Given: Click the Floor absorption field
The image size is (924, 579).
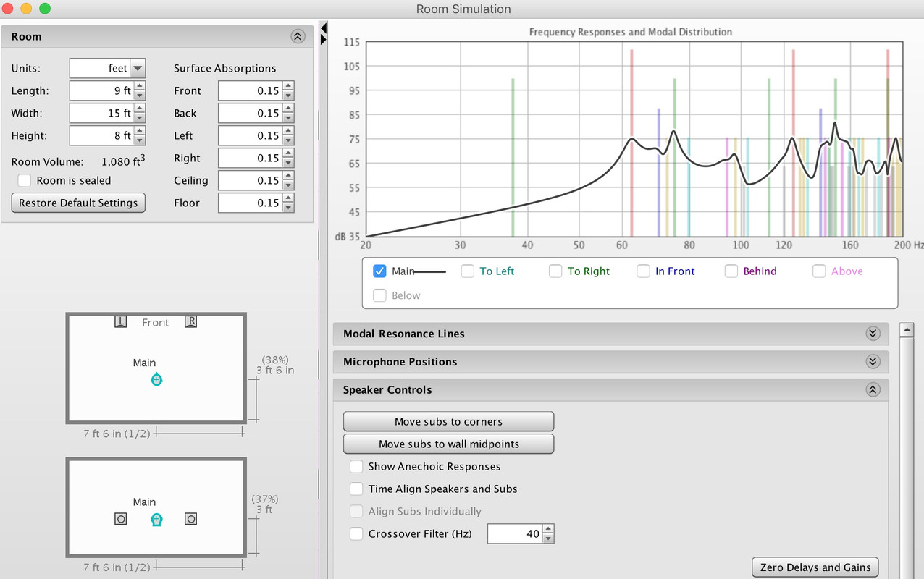Looking at the screenshot, I should 251,203.
